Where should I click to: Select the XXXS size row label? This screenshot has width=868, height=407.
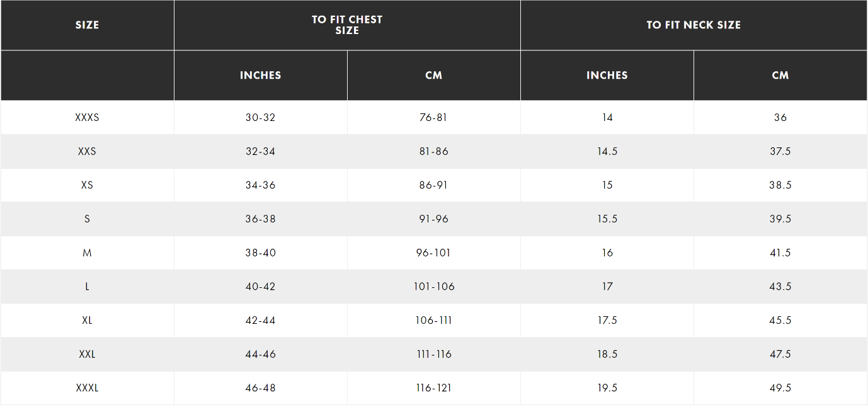pyautogui.click(x=87, y=118)
